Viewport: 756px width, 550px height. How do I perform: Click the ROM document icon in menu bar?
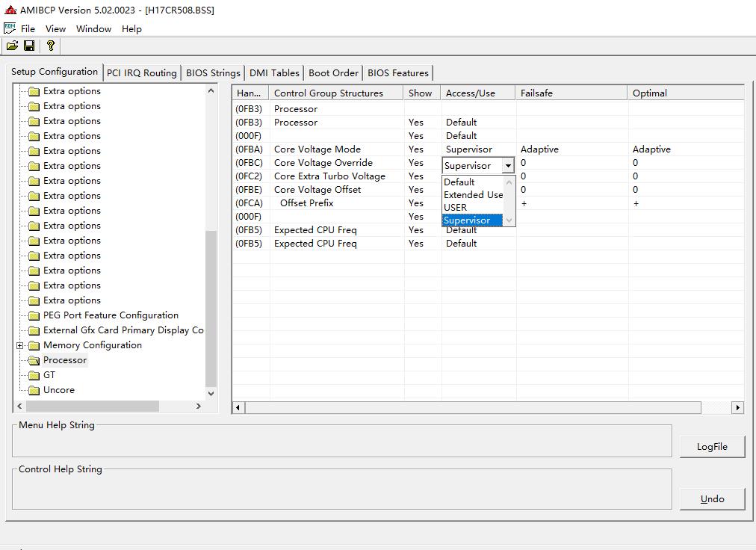10,28
